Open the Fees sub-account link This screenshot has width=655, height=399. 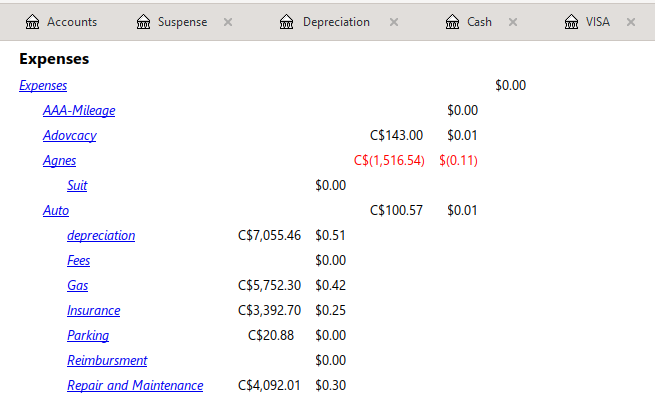[x=79, y=261]
